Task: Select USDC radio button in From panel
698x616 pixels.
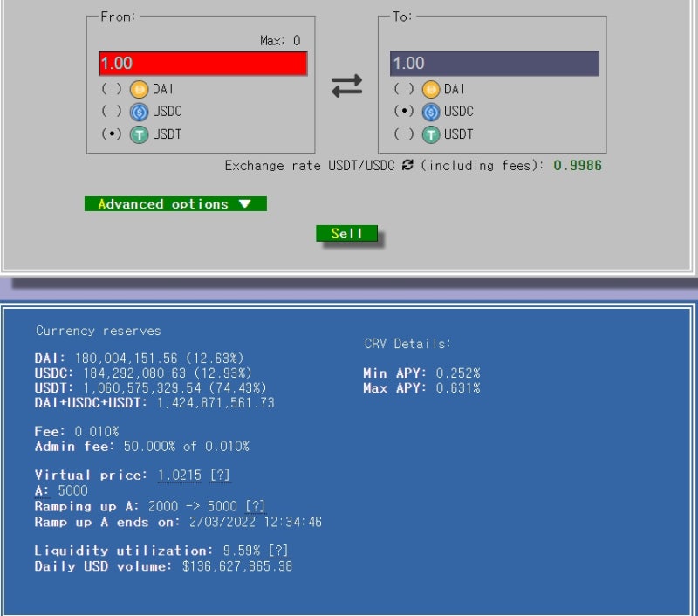Action: [112, 111]
